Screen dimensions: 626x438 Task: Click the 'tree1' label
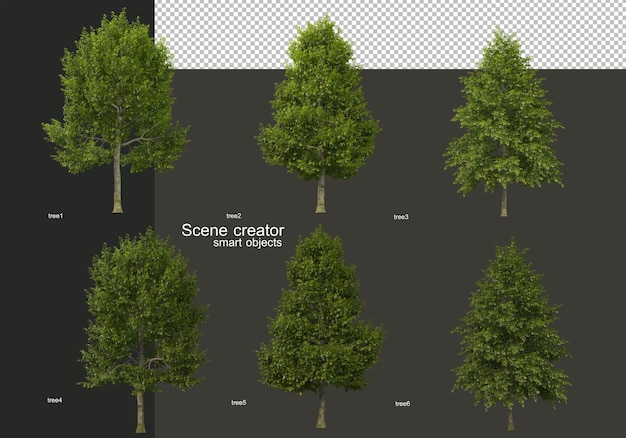coord(55,216)
